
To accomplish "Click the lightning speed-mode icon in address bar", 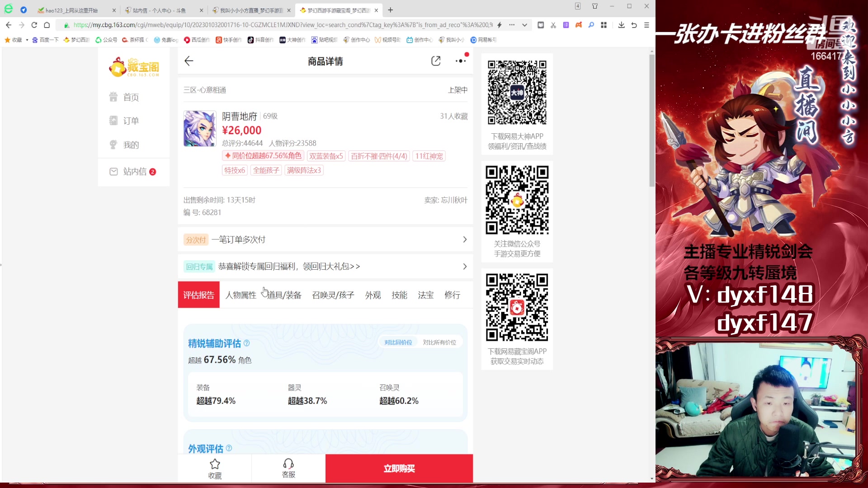I will tap(500, 25).
